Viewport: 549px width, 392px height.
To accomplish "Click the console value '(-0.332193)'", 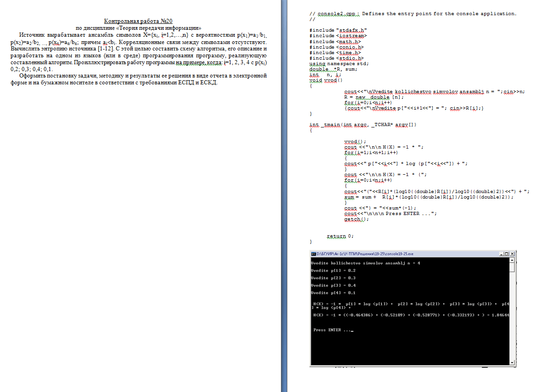I will pyautogui.click(x=461, y=315).
